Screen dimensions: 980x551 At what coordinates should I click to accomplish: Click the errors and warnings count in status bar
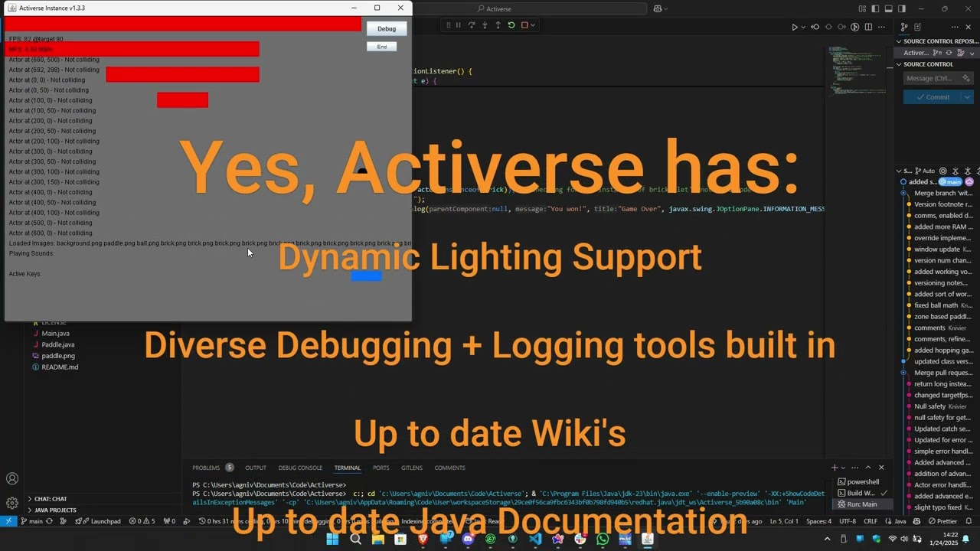pyautogui.click(x=142, y=521)
